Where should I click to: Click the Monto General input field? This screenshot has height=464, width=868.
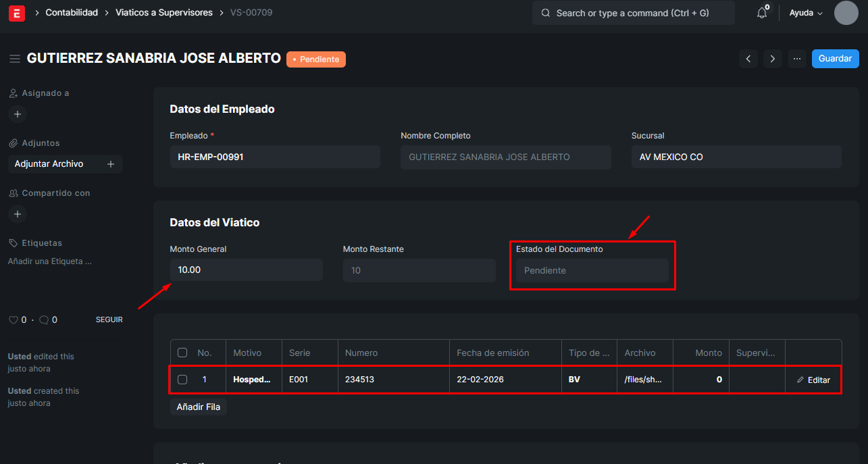(x=246, y=270)
